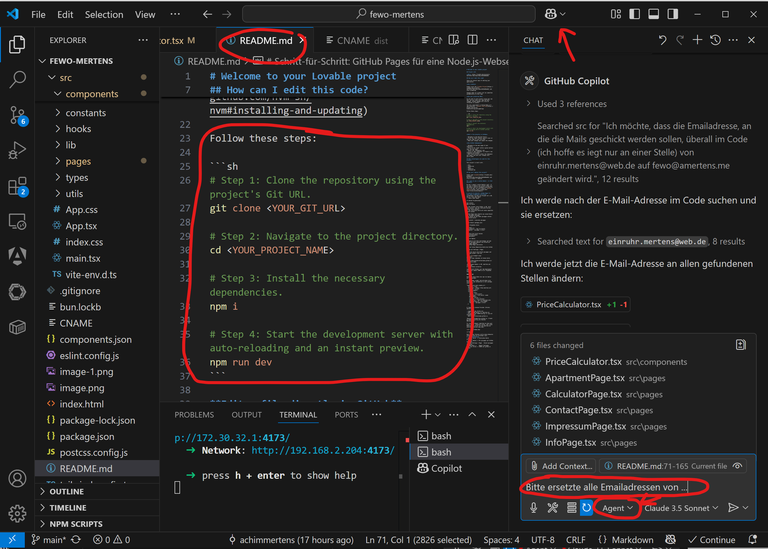
Task: Open the launch profile dropdown beside new terminal
Action: (x=438, y=415)
